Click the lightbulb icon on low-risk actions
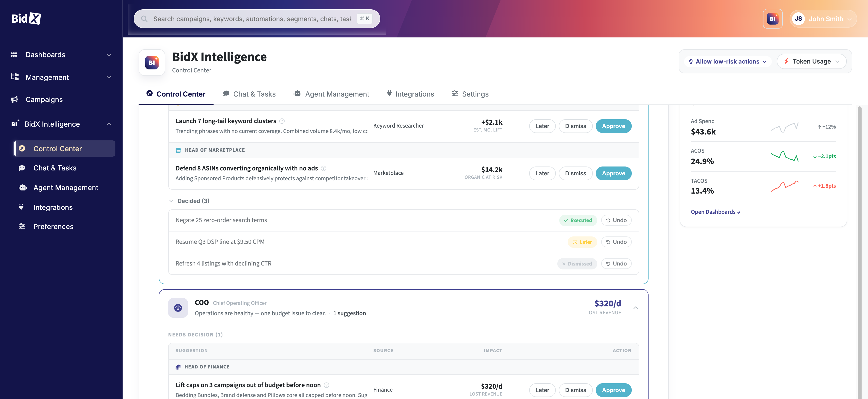The width and height of the screenshot is (868, 399). [x=691, y=62]
